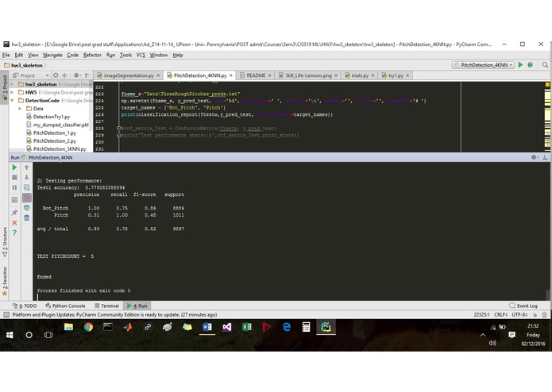Close the Run tab using the red X

click(14, 222)
